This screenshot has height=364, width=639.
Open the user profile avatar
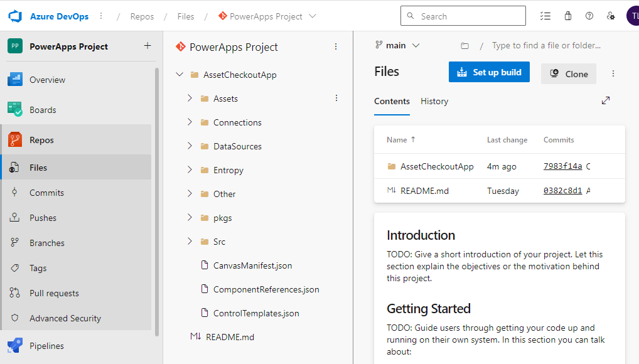[633, 16]
